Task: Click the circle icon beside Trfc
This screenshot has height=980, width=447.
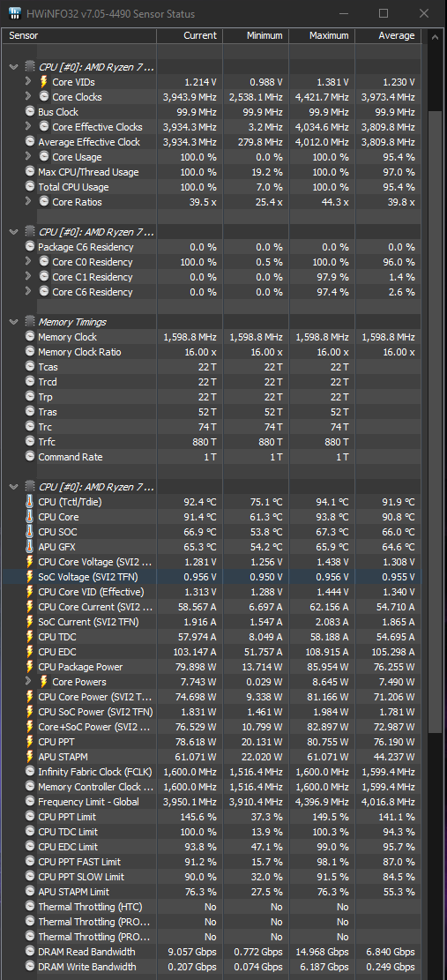Action: (30, 442)
